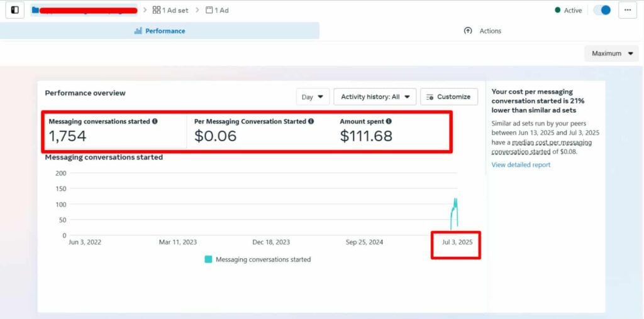
Task: Click the info icon beside Amount spent
Action: (x=389, y=121)
